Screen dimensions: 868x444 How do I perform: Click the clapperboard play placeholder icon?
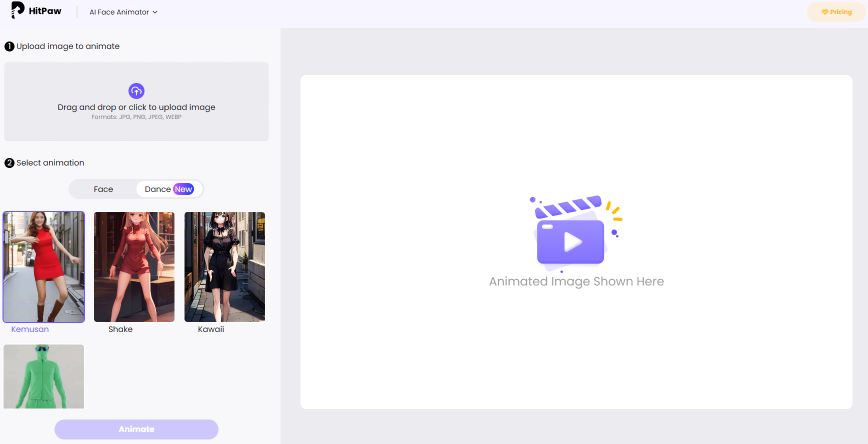(x=576, y=233)
